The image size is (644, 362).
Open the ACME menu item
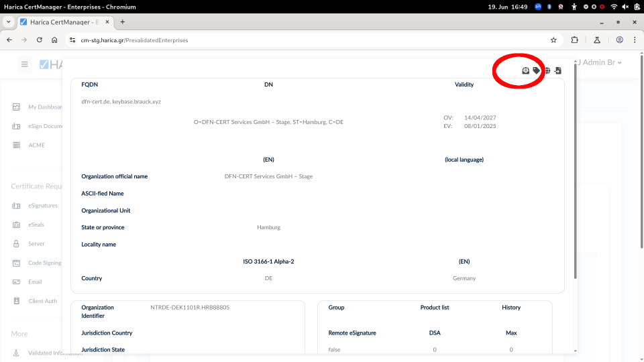click(36, 145)
